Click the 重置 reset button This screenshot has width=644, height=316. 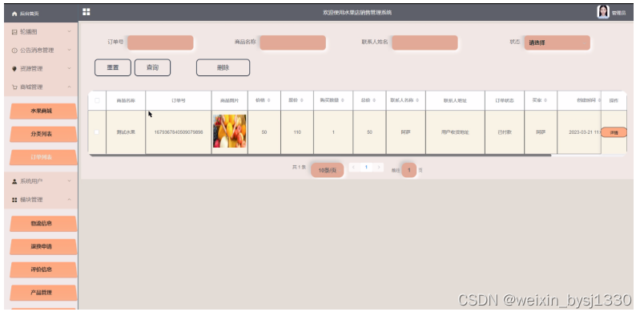coord(113,67)
